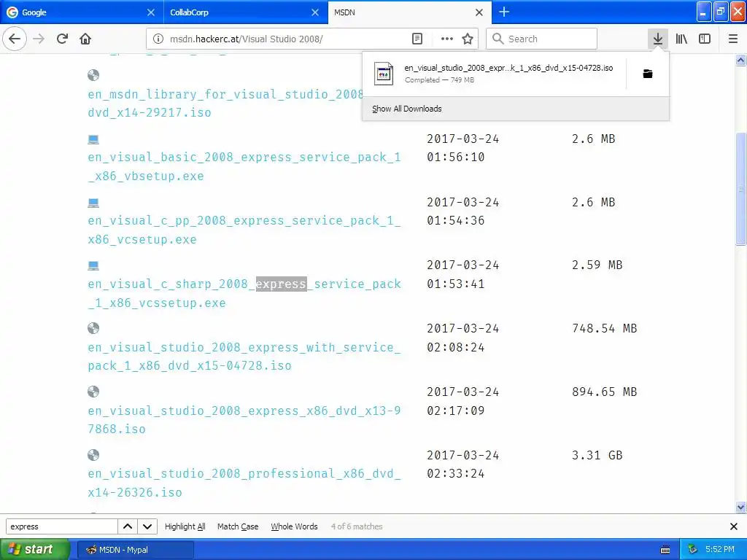Reload the current page
Viewport: 747px width, 560px height.
[62, 39]
